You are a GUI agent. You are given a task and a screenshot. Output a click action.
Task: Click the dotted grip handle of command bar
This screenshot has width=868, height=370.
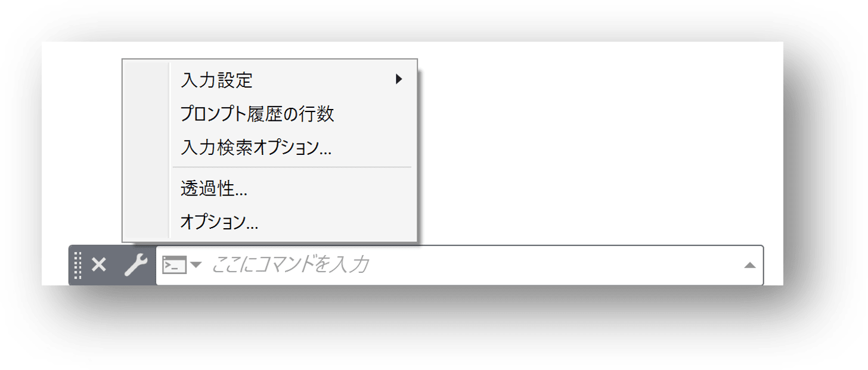[x=77, y=265]
